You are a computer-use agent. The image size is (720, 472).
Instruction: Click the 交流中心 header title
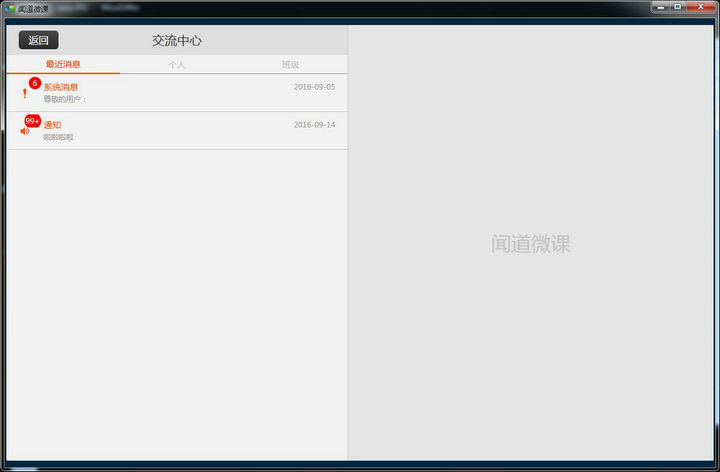click(x=177, y=41)
